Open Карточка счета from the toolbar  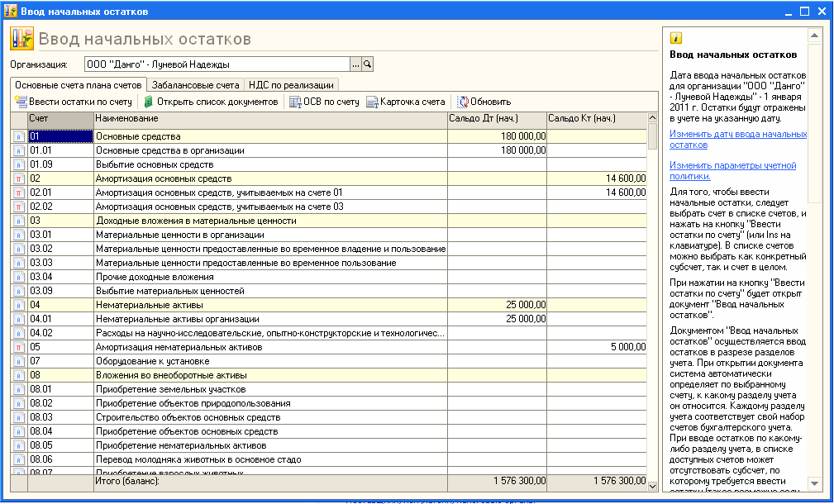372,102
